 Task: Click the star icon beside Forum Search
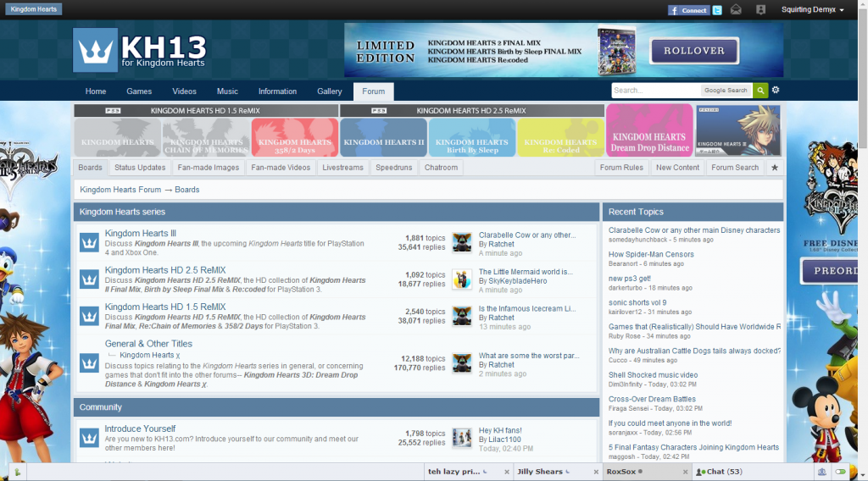(774, 168)
